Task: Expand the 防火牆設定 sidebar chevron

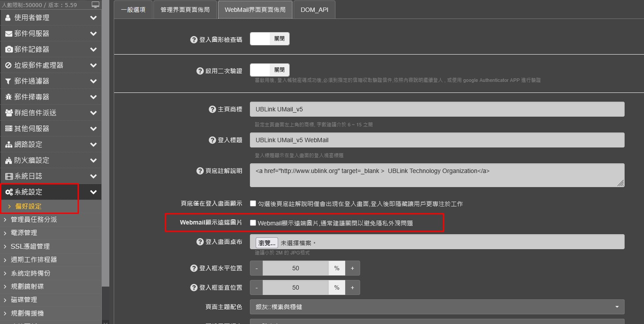Action: click(x=93, y=160)
